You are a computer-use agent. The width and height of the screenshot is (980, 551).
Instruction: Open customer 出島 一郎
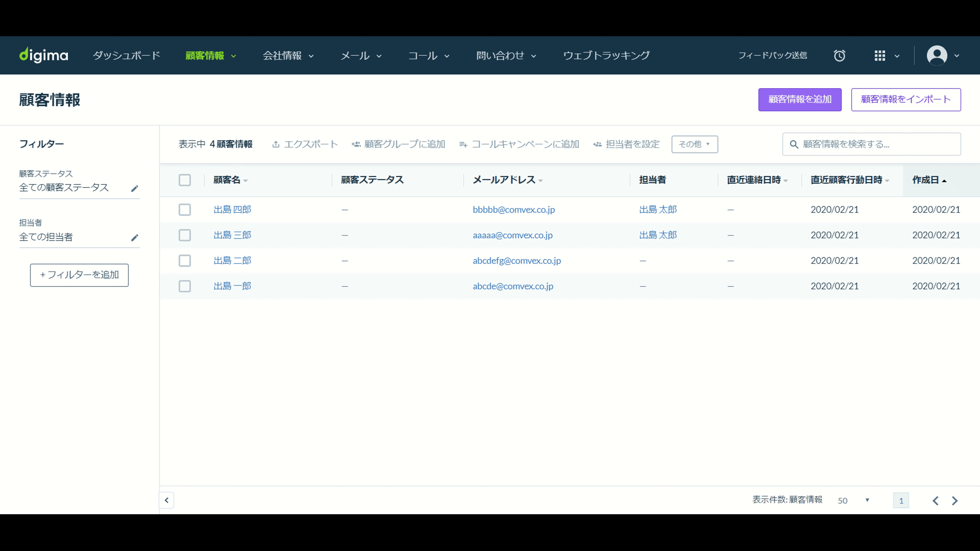click(x=232, y=286)
